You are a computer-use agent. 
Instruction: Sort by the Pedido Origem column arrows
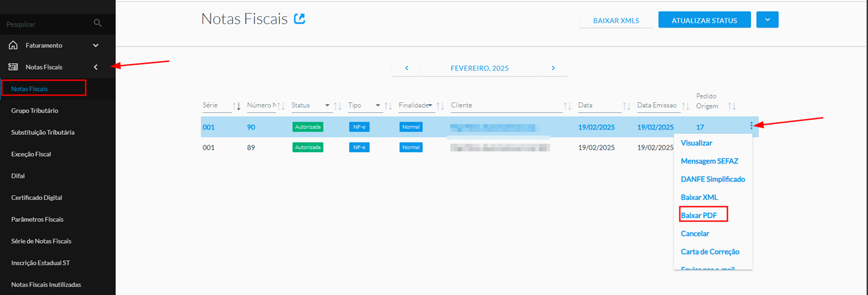pyautogui.click(x=732, y=106)
